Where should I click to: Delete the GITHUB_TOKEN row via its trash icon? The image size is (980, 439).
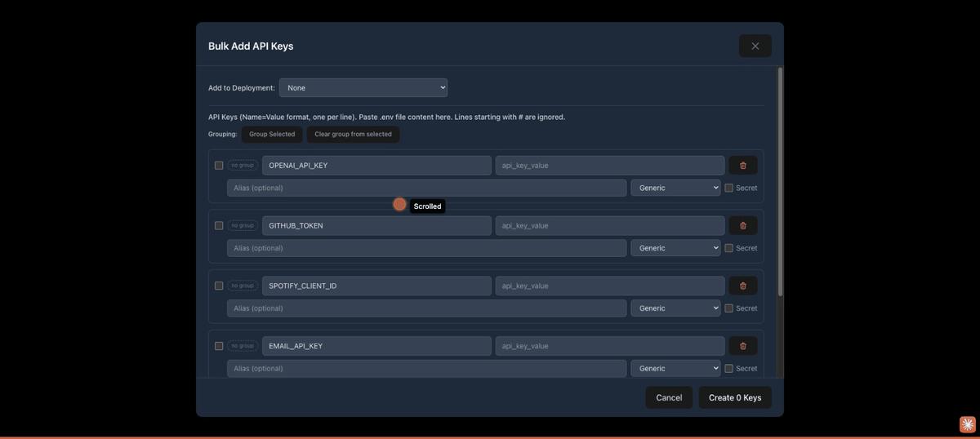click(742, 226)
